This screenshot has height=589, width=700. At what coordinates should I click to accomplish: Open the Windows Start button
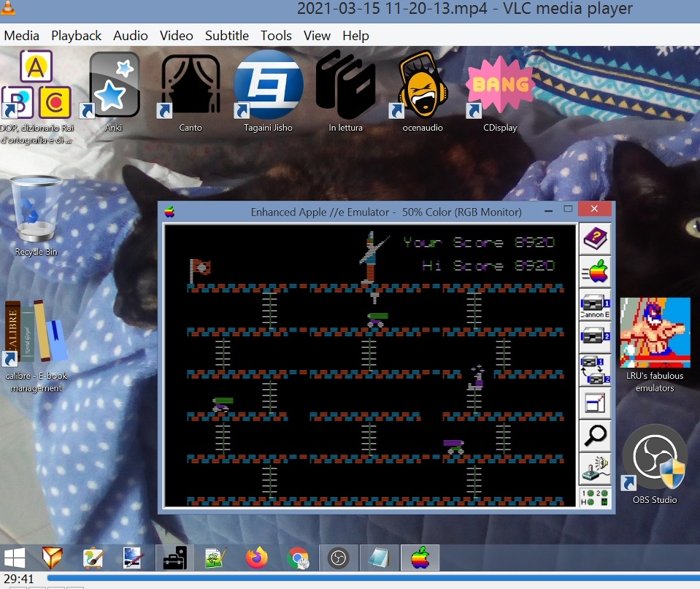point(15,558)
